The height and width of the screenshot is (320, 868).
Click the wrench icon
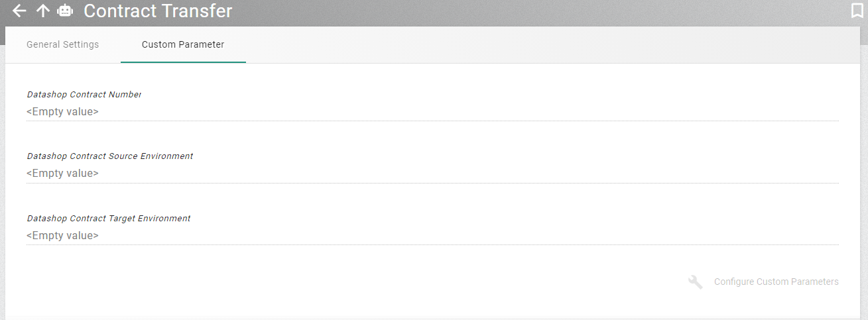696,282
